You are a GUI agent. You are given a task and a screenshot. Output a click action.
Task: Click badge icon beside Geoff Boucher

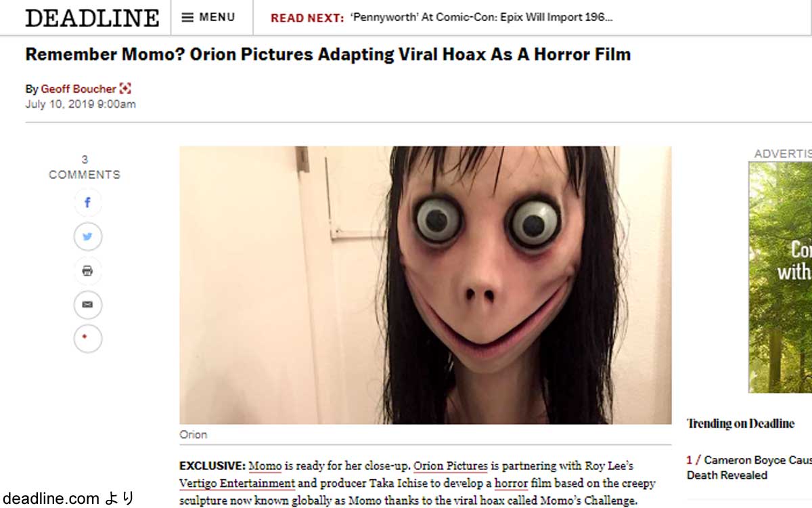(x=125, y=89)
